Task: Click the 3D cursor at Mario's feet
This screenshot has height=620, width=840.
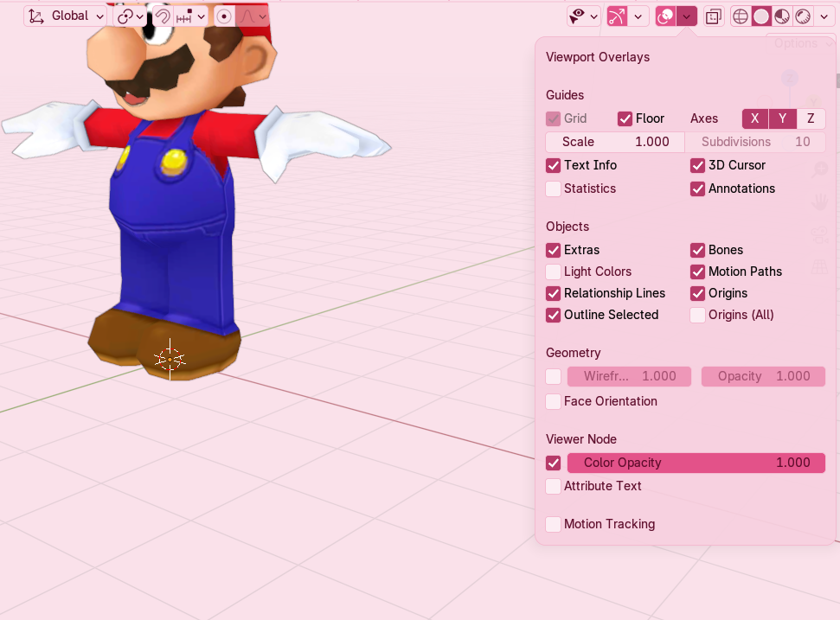Action: (170, 359)
